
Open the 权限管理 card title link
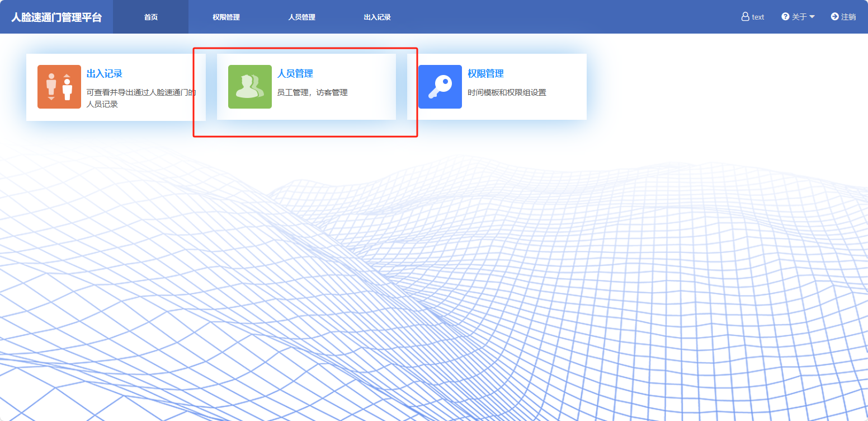click(485, 73)
